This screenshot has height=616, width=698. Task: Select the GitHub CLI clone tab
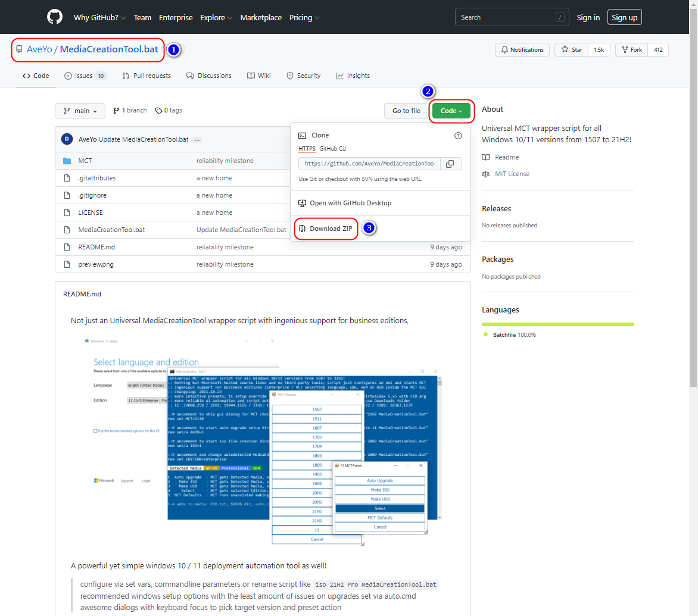[x=332, y=149]
